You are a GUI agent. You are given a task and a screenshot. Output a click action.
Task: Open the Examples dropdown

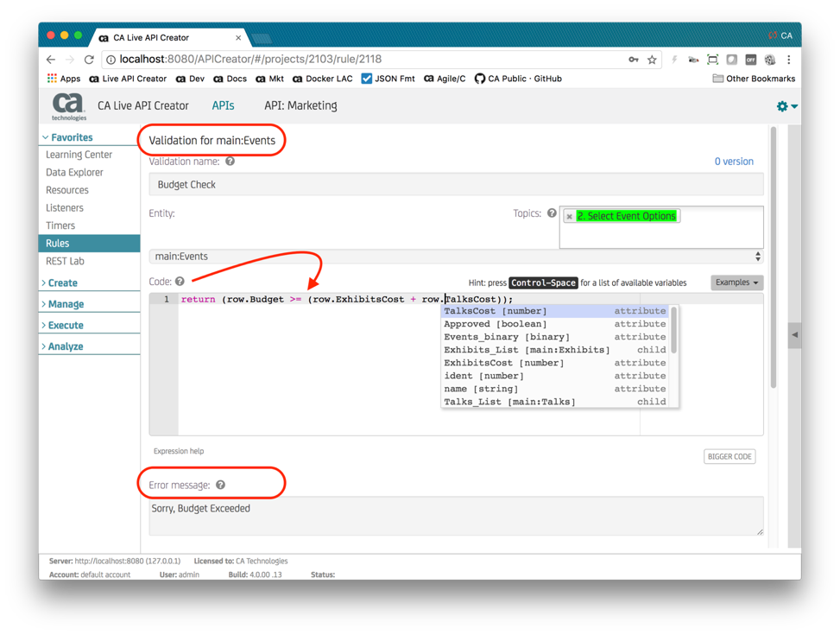(736, 283)
